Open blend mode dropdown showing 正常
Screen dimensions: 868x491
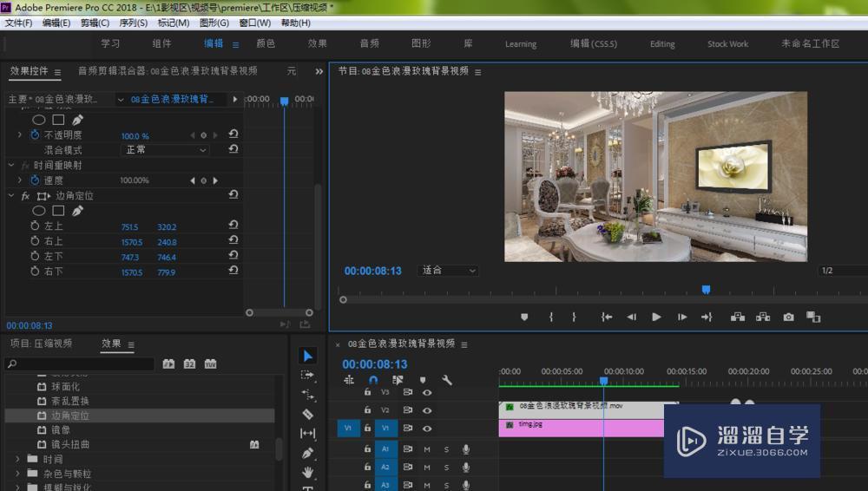165,150
